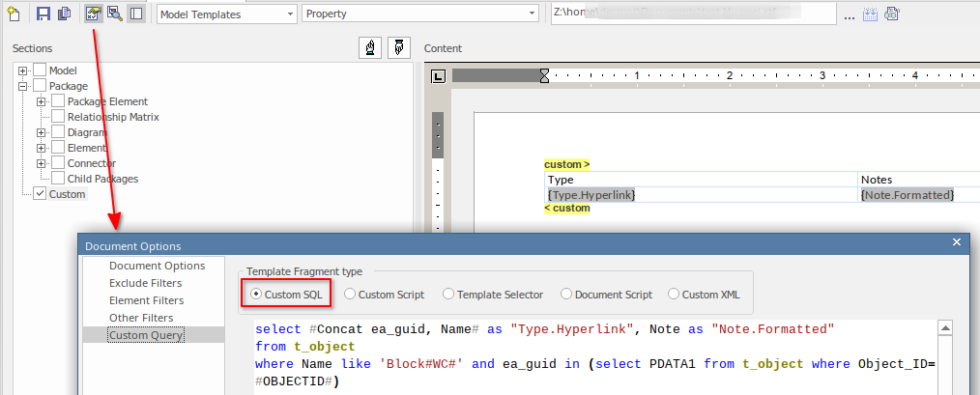Viewport: 980px width, 395px height.
Task: Uncheck the Custom section checkbox
Action: [40, 194]
